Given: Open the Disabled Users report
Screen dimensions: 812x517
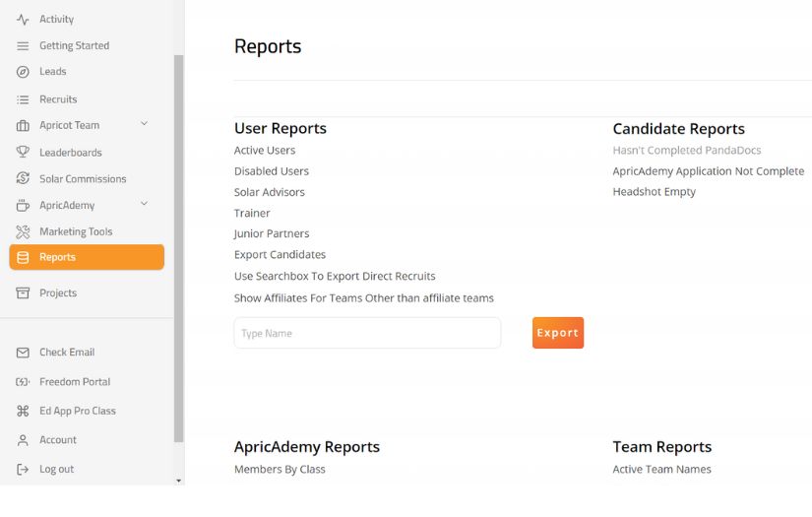Looking at the screenshot, I should click(x=272, y=171).
